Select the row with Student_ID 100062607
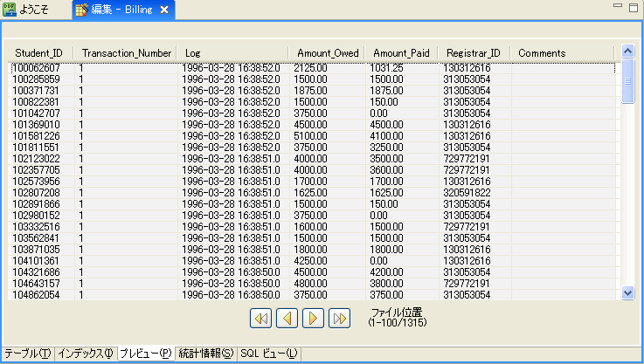Screen dimensions: 644x364 pyautogui.click(x=36, y=67)
